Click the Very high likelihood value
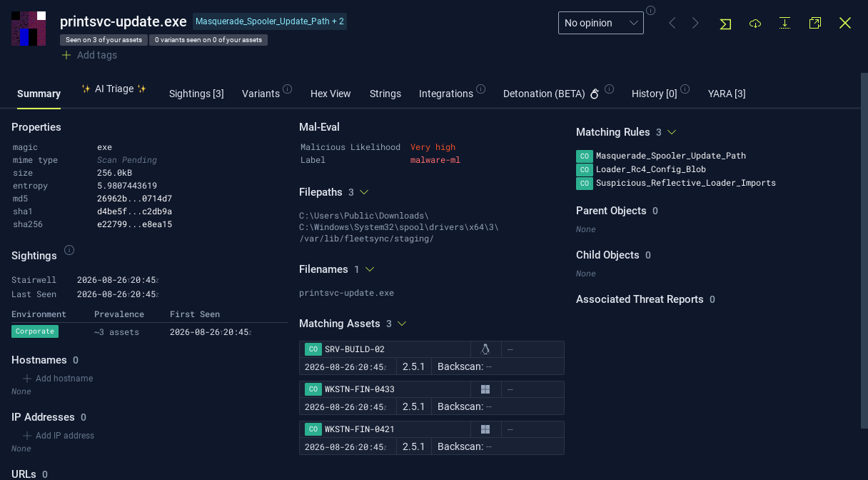Viewport: 868px width, 480px height. 433,147
